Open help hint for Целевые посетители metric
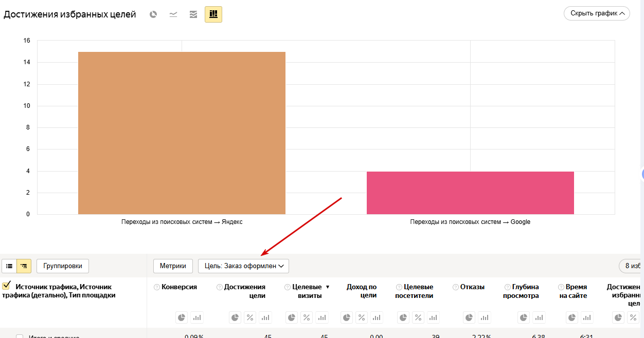Image resolution: width=644 pixels, height=338 pixels. (x=399, y=287)
